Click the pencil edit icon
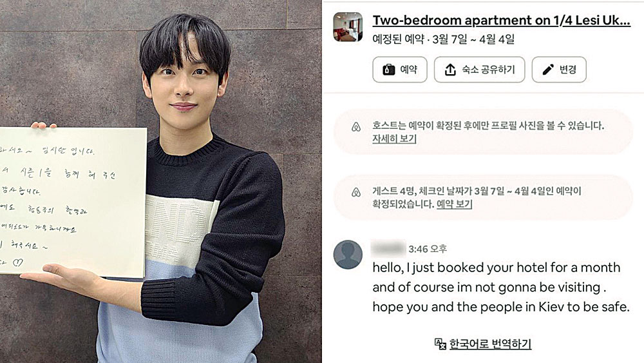644x363 pixels. click(x=548, y=70)
